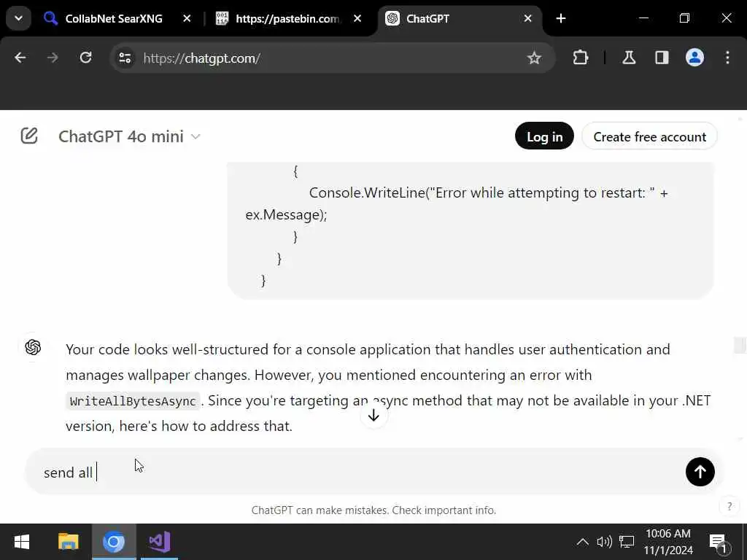Screen dimensions: 747x560
Task: Minimize the browser window
Action: click(643, 18)
